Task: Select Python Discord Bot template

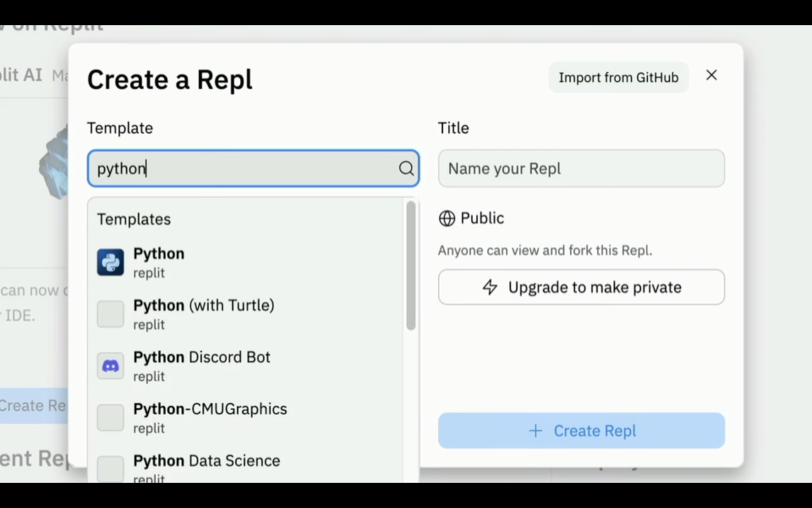Action: pos(245,366)
